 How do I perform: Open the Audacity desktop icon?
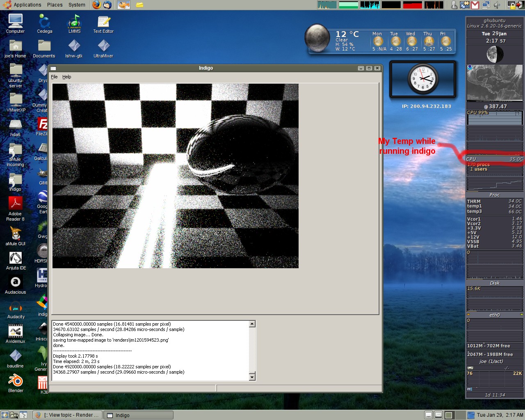point(16,310)
